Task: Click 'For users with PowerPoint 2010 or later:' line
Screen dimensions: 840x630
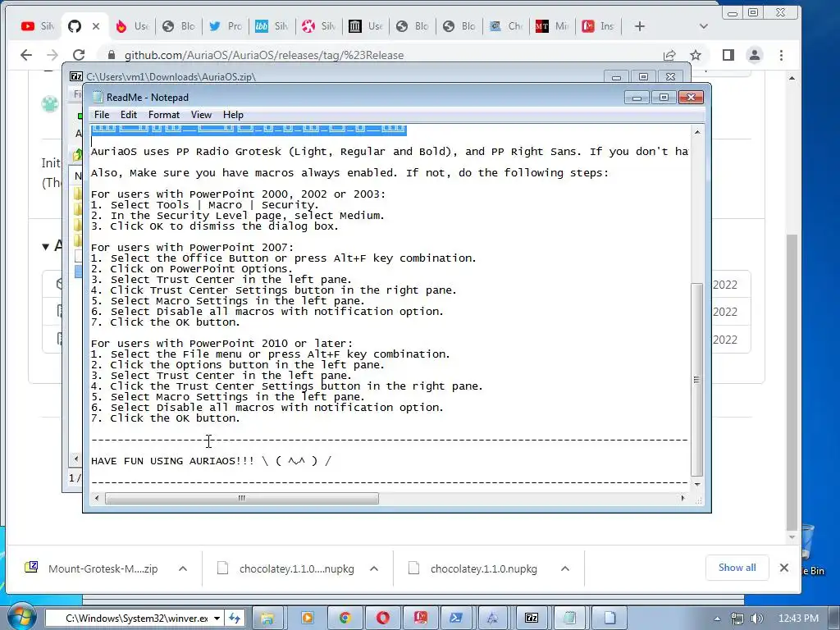Action: click(221, 344)
